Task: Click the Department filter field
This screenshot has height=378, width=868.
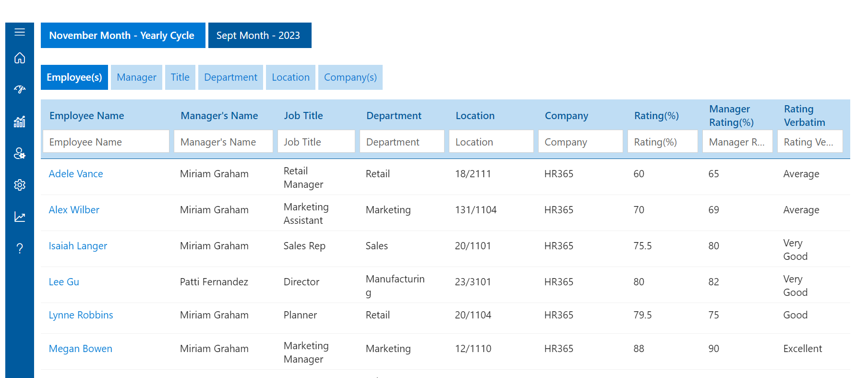Action: pyautogui.click(x=402, y=142)
